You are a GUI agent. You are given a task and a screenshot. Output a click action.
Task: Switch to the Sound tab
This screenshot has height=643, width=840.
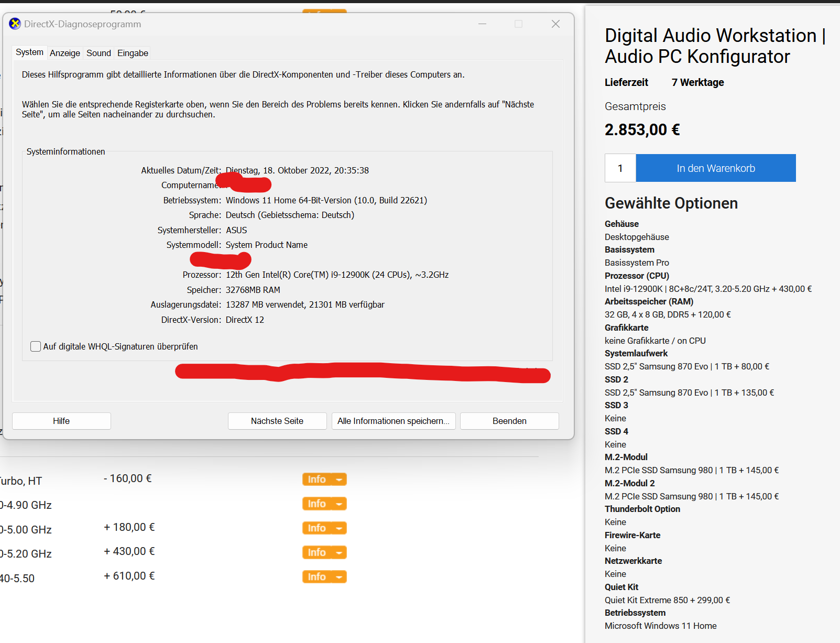tap(99, 53)
